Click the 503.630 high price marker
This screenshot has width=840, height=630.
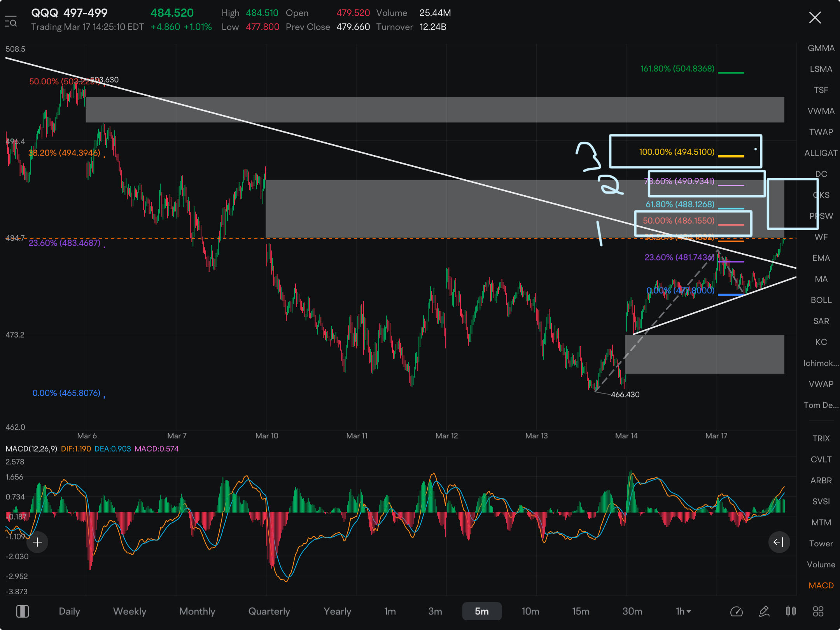click(105, 80)
